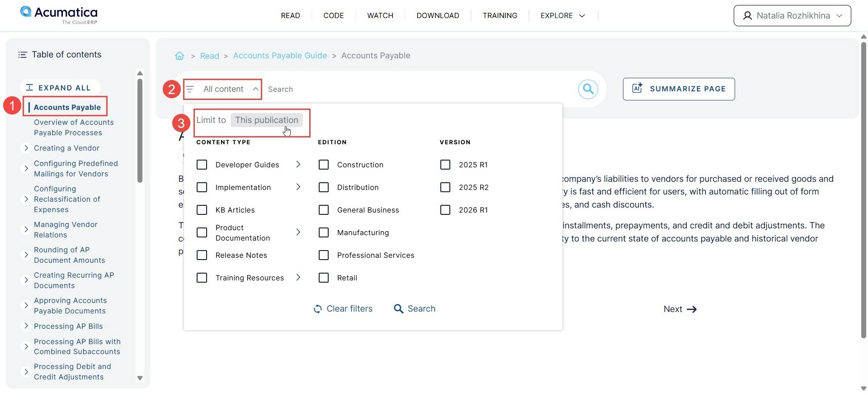The height and width of the screenshot is (393, 868).
Task: Click EXPAND ALL in table of contents
Action: pos(60,88)
